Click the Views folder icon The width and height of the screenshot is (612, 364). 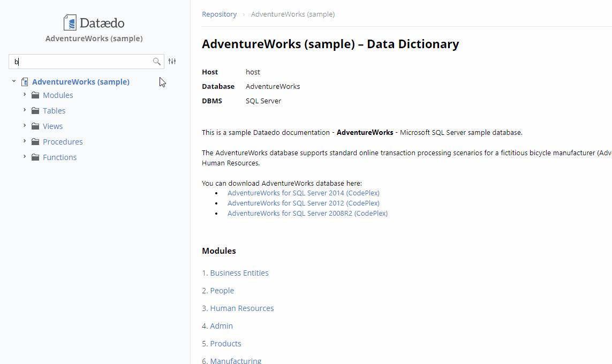coord(35,126)
